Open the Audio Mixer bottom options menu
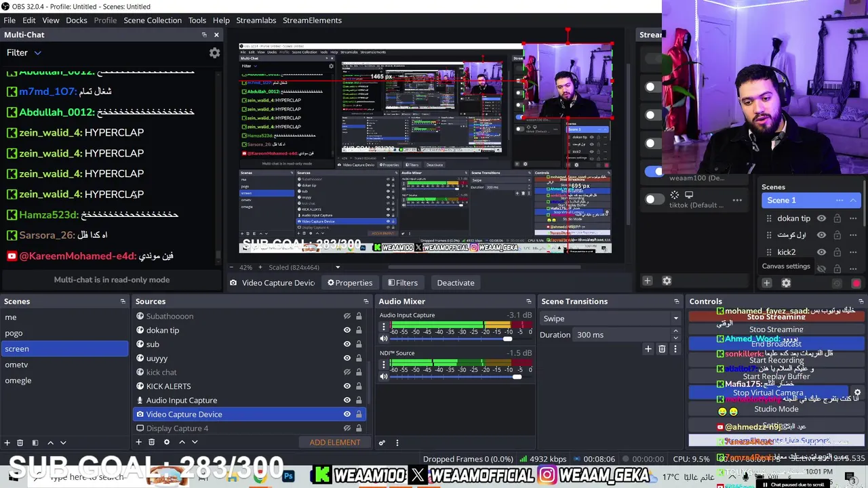This screenshot has width=868, height=488. point(397,443)
